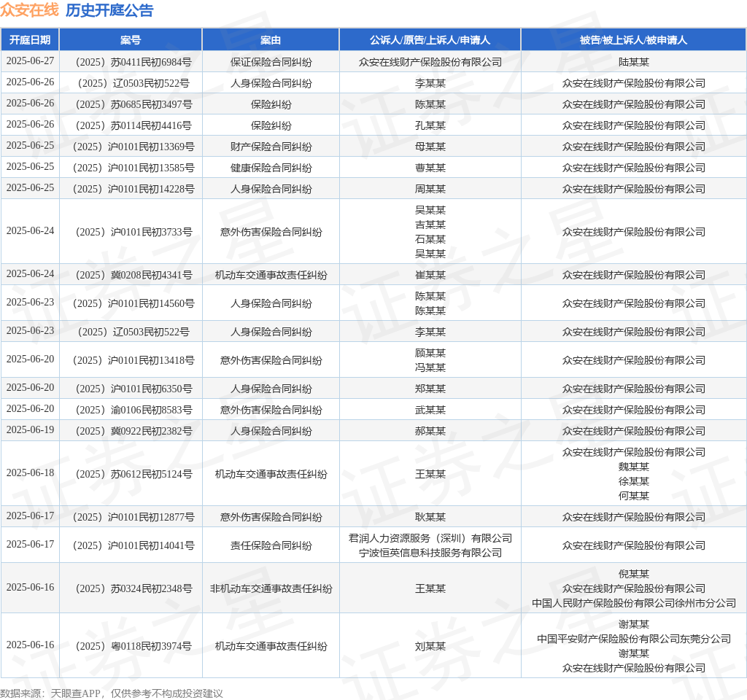Click the 数据来源 天眼查APP footer note
The width and height of the screenshot is (747, 700).
(112, 693)
